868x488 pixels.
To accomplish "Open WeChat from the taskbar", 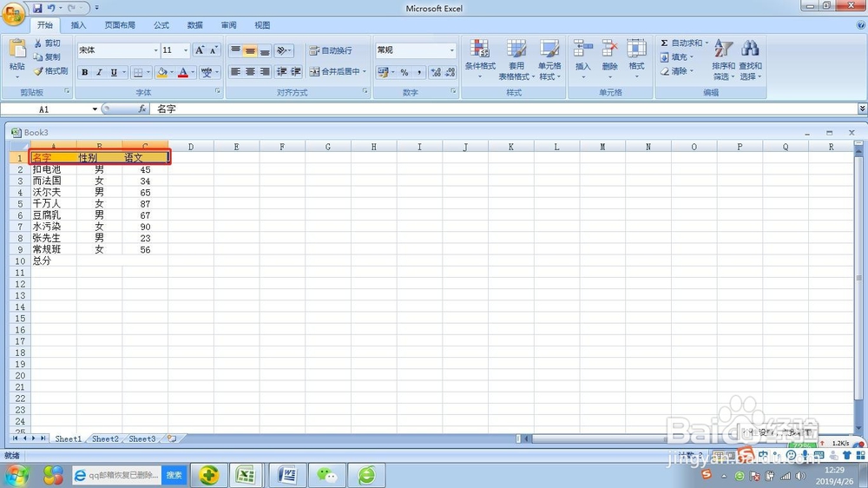I will [x=326, y=475].
